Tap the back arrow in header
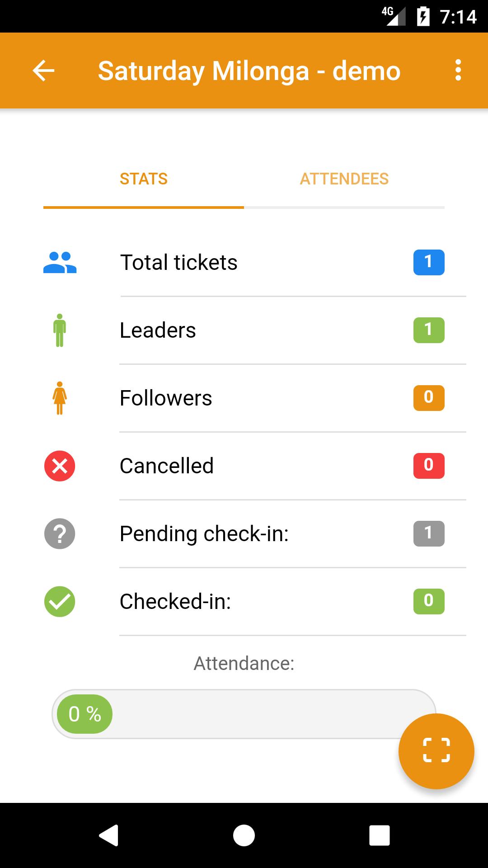Screen dimensions: 488x868 pyautogui.click(x=43, y=71)
